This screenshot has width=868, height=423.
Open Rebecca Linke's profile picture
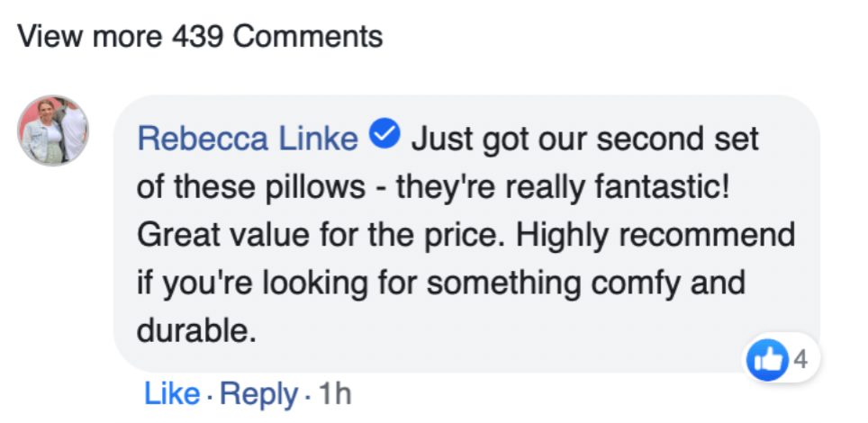point(54,130)
